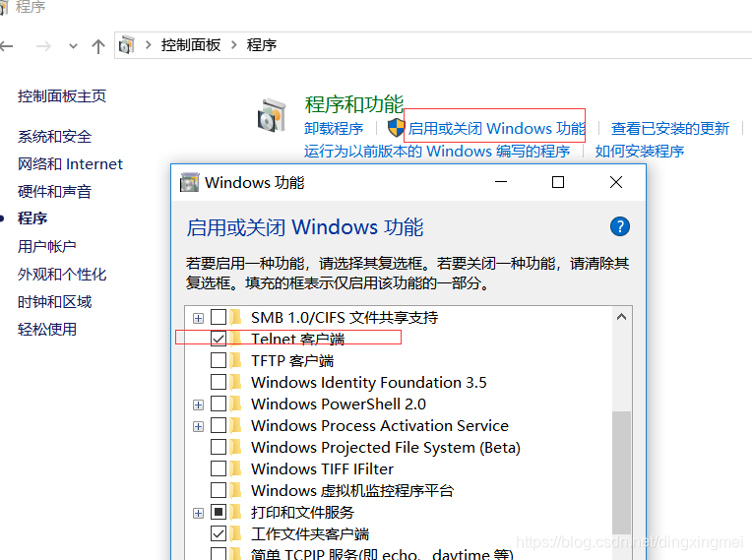Enable the TFTP 客户端 checkbox
Screen dimensions: 752x560
[219, 360]
